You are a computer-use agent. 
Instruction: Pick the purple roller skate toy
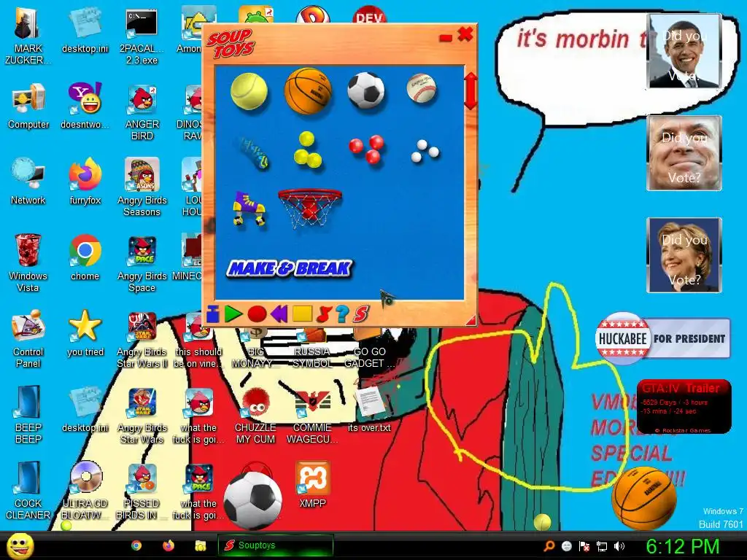click(x=249, y=208)
